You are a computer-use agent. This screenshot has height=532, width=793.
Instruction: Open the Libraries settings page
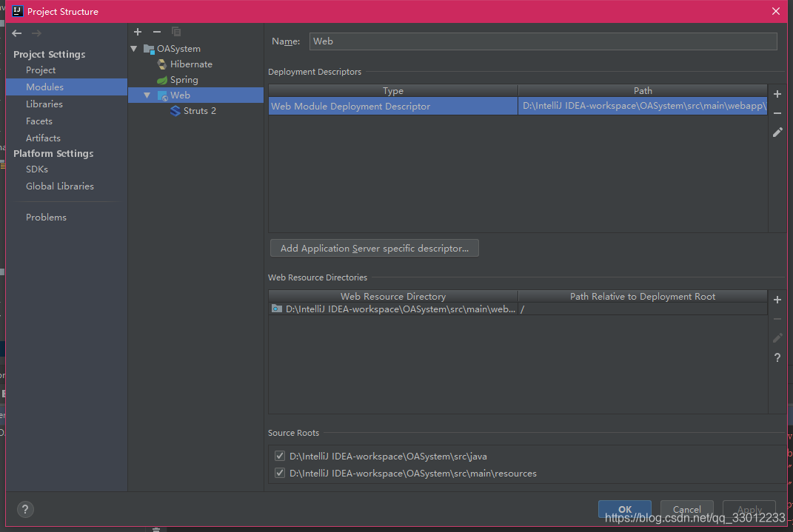pos(44,104)
